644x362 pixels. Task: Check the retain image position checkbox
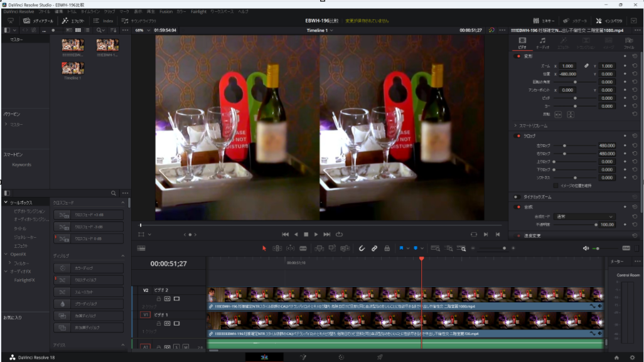point(555,186)
